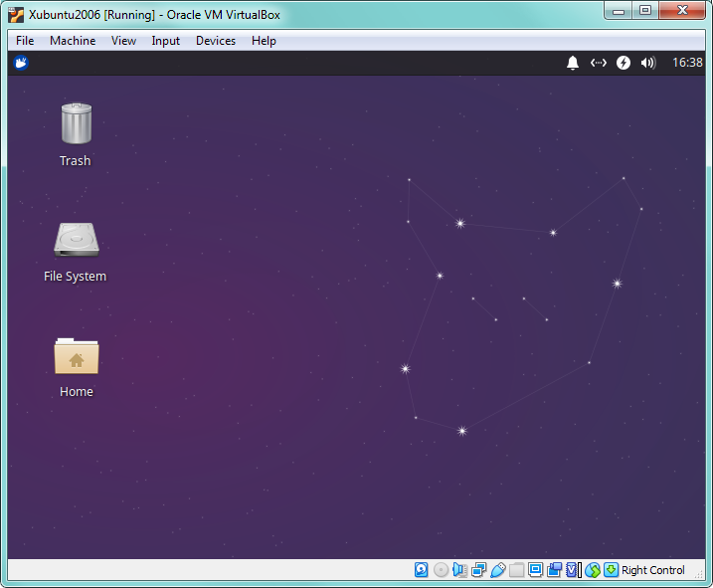Click the shared folders status icon
Viewport: 713px width, 588px height.
[516, 570]
